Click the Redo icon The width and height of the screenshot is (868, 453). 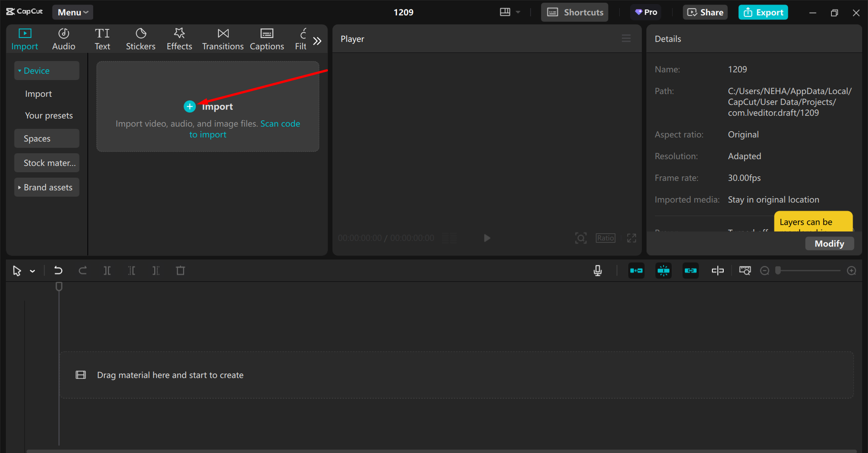pyautogui.click(x=83, y=270)
